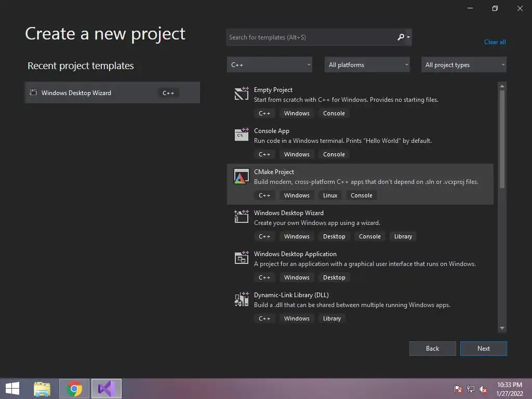The image size is (532, 399).
Task: Select the CMake Project template title
Action: tap(274, 172)
